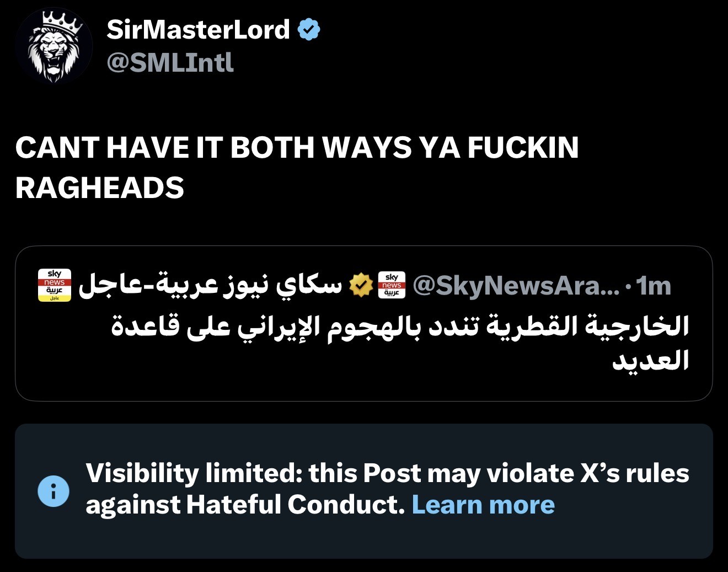Click the second line of the main post text
The width and height of the screenshot is (728, 572).
[100, 188]
